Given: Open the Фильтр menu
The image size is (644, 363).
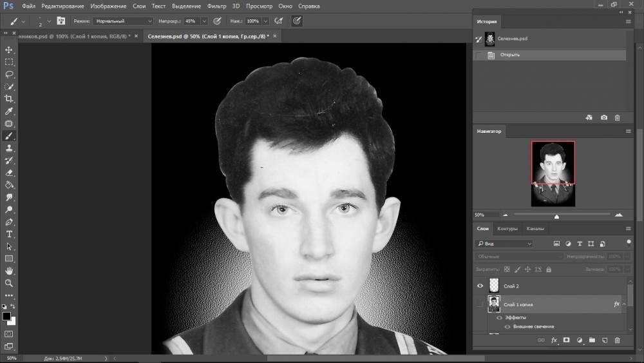Looking at the screenshot, I should [x=216, y=6].
